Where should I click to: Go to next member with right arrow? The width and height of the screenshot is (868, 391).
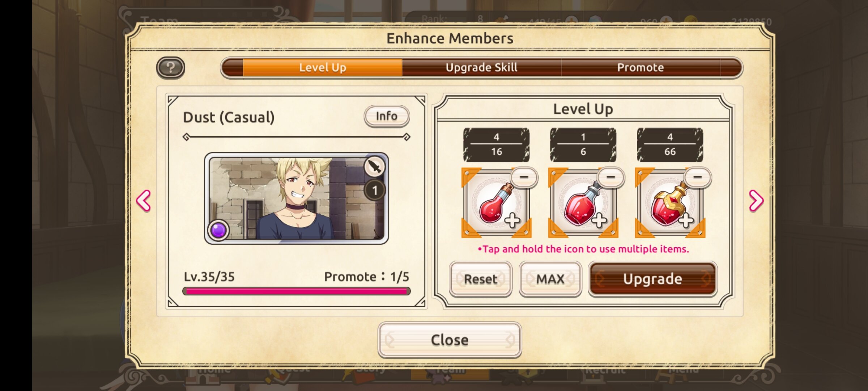[x=756, y=200]
